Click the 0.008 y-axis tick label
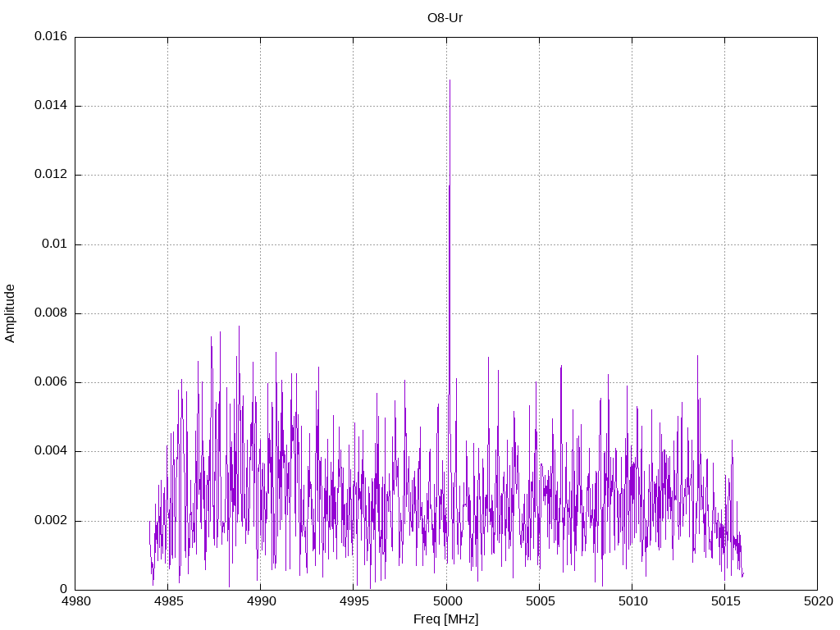Screen dimensions: 840x630 pyautogui.click(x=51, y=313)
